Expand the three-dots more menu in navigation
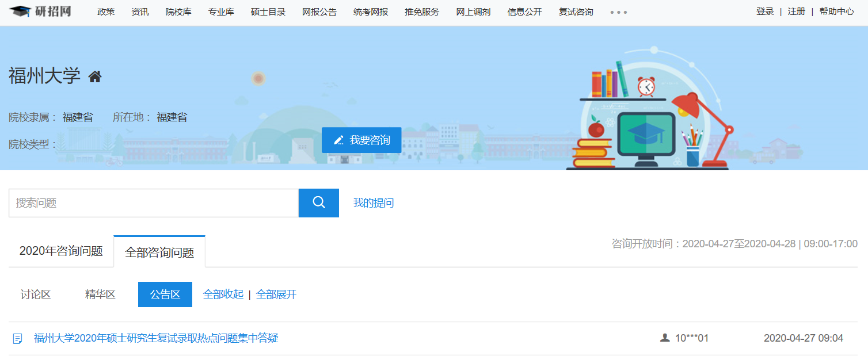The width and height of the screenshot is (868, 356). click(x=619, y=12)
